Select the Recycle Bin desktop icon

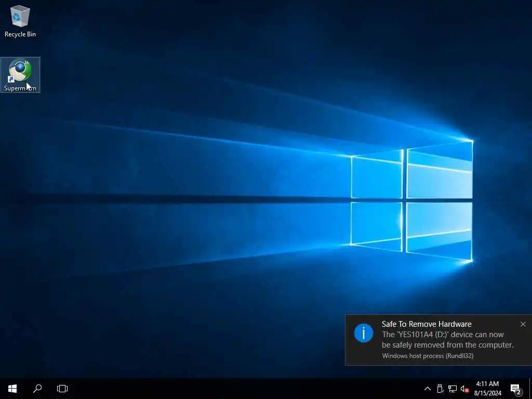(x=20, y=21)
